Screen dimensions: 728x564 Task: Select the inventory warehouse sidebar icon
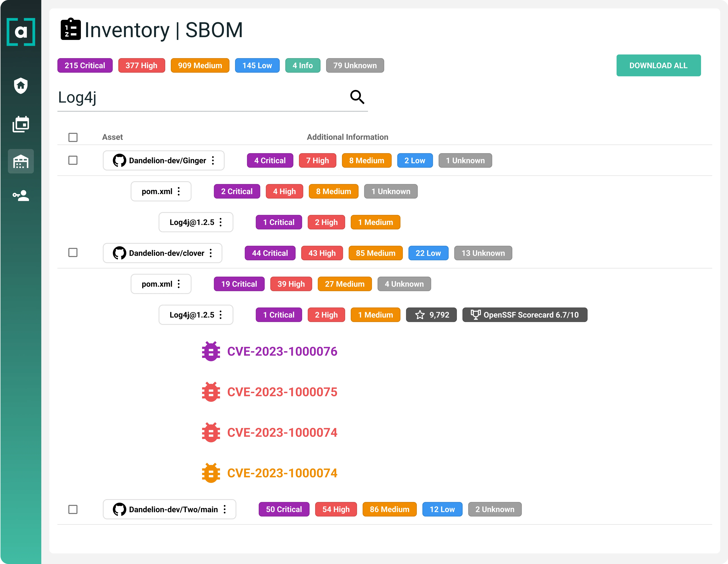(21, 161)
